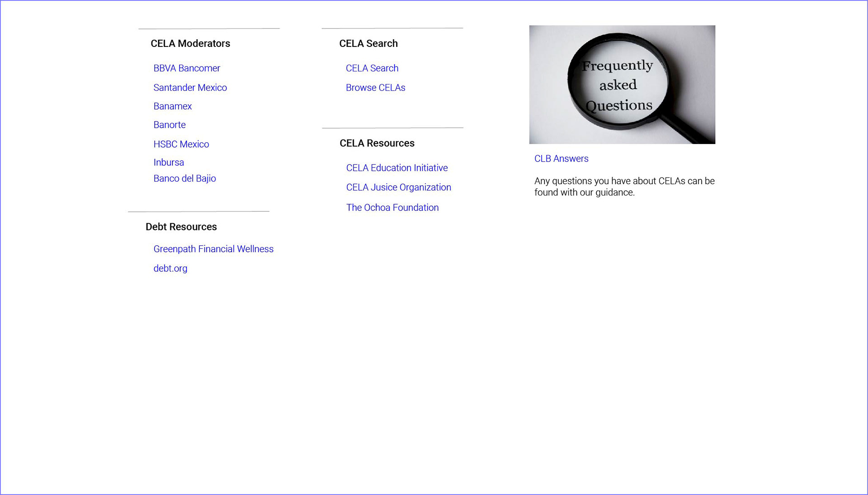Viewport: 868px width, 495px height.
Task: Visit the Santander Mexico link
Action: [190, 88]
